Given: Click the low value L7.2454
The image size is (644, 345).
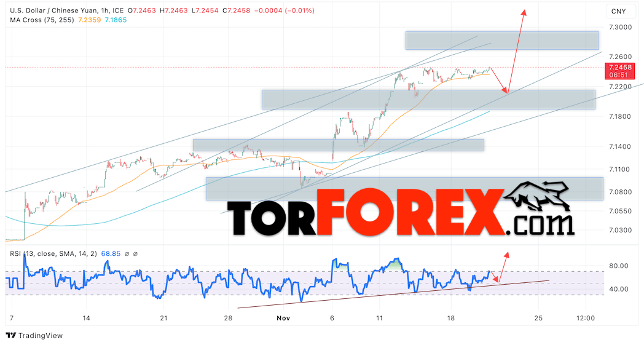Looking at the screenshot, I should click(x=206, y=10).
